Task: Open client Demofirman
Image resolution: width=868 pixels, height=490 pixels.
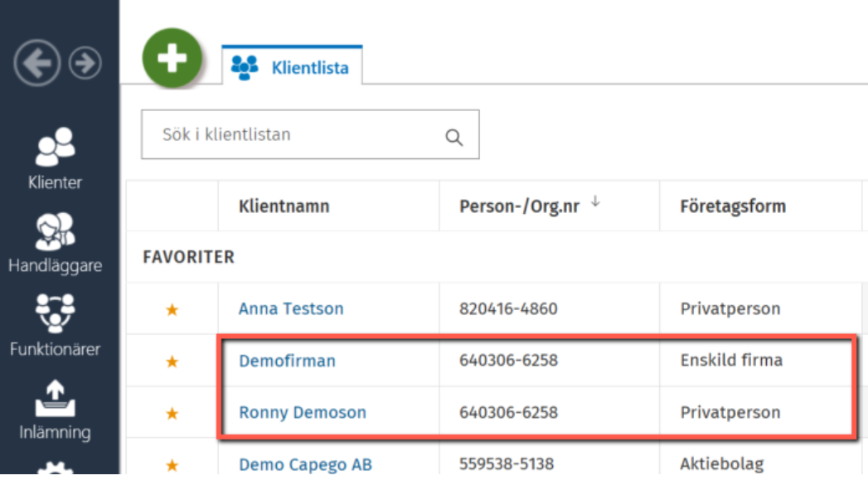Action: tap(288, 361)
